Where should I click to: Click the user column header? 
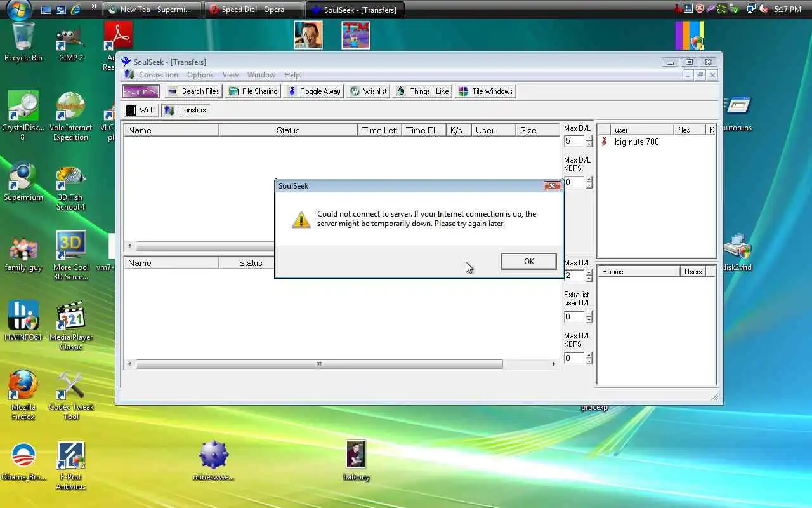pos(642,130)
